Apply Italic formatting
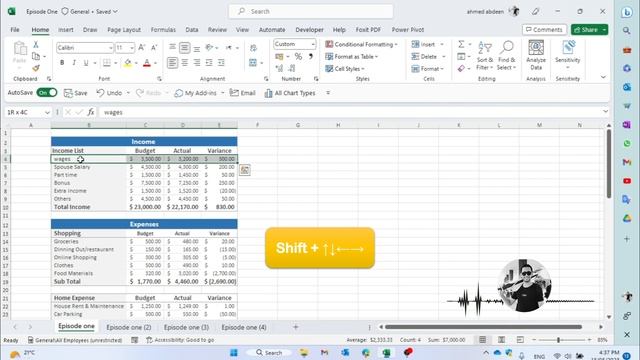640x360 pixels. (x=74, y=63)
